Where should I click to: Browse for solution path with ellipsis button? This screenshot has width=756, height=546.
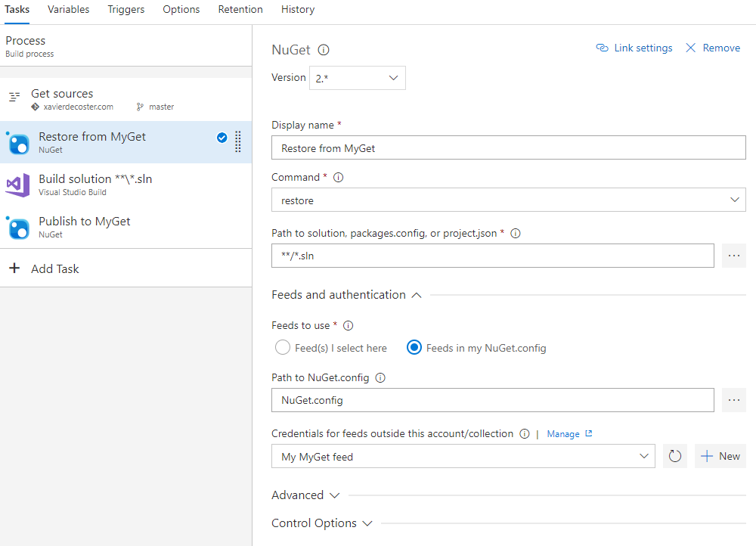click(x=733, y=256)
